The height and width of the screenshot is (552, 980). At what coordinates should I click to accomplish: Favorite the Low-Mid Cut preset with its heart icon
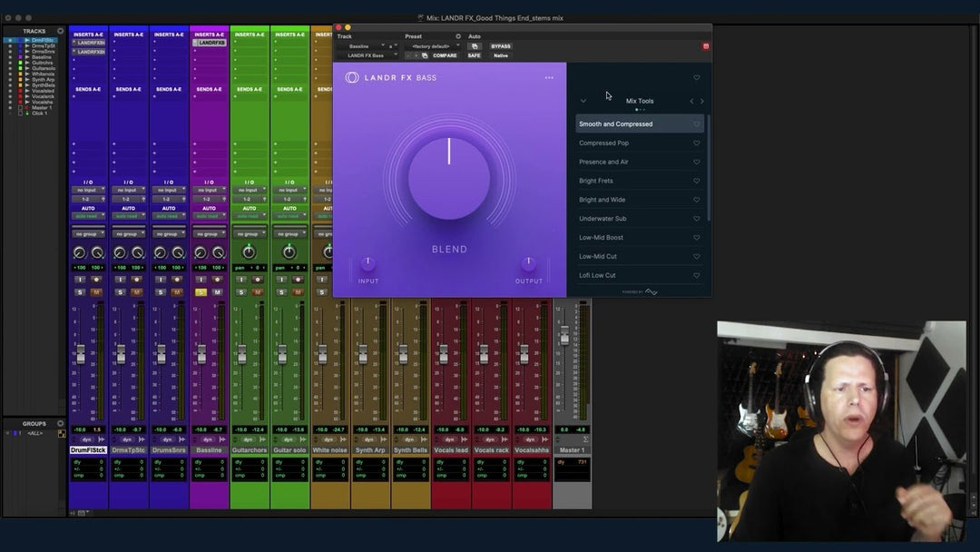pyautogui.click(x=696, y=256)
